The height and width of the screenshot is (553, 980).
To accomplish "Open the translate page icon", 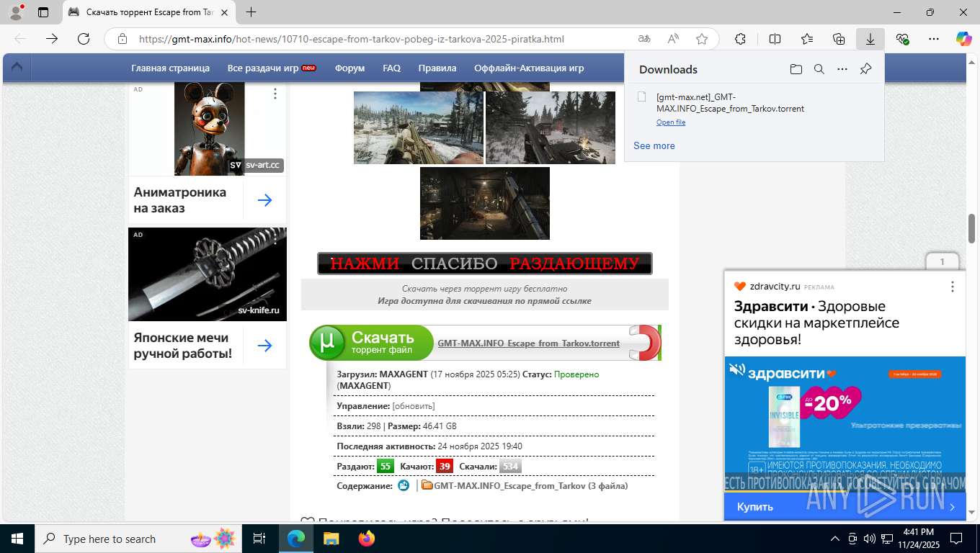I will pyautogui.click(x=644, y=39).
